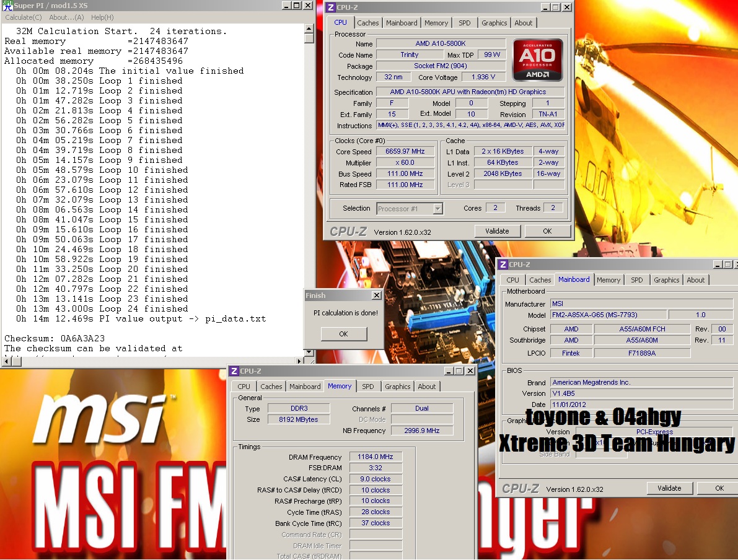Viewport: 738px width, 560px height.
Task: Close the Finish dialog with its X button
Action: 377,295
